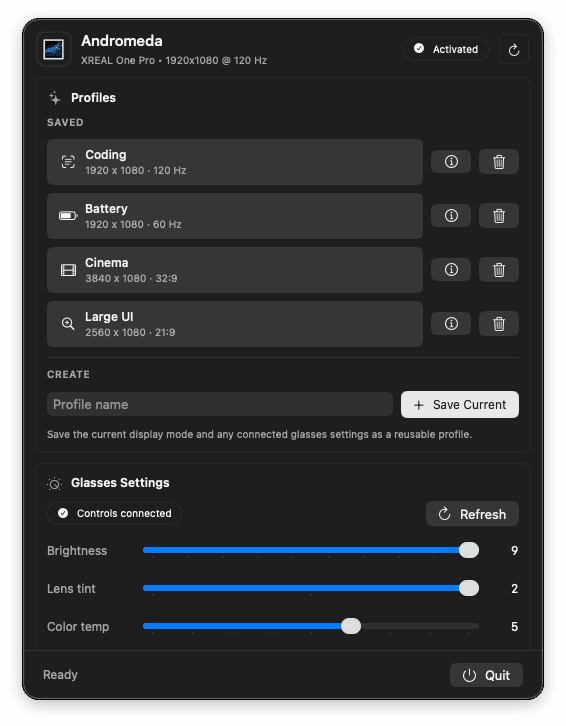This screenshot has height=726, width=566.
Task: Click the Coding profile scan icon
Action: (x=68, y=162)
